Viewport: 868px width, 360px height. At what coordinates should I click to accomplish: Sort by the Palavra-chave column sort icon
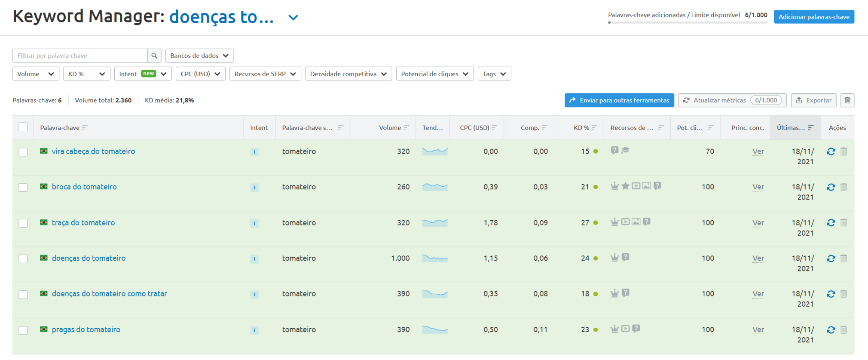(x=85, y=128)
